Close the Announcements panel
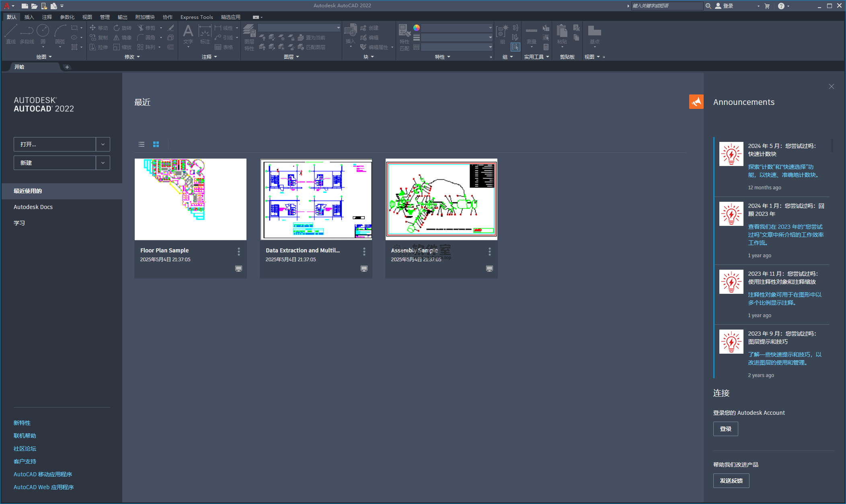This screenshot has height=504, width=846. 832,86
